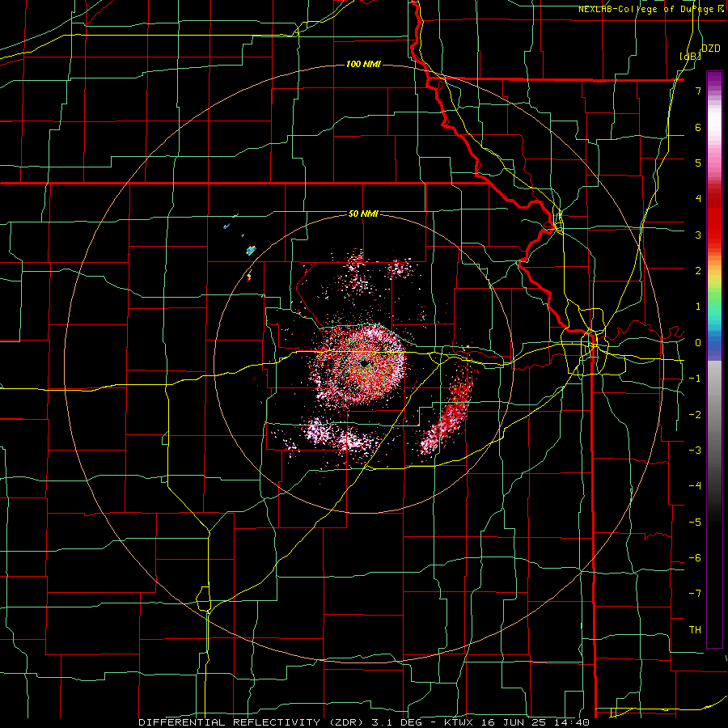Click the -5 value on the color scale
This screenshot has height=728, width=728.
click(695, 522)
